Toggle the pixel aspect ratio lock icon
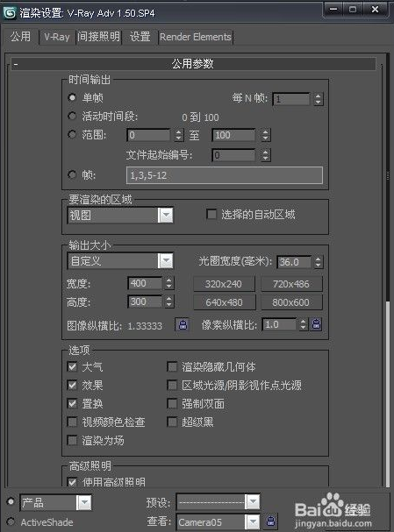394x532 pixels. tap(316, 324)
